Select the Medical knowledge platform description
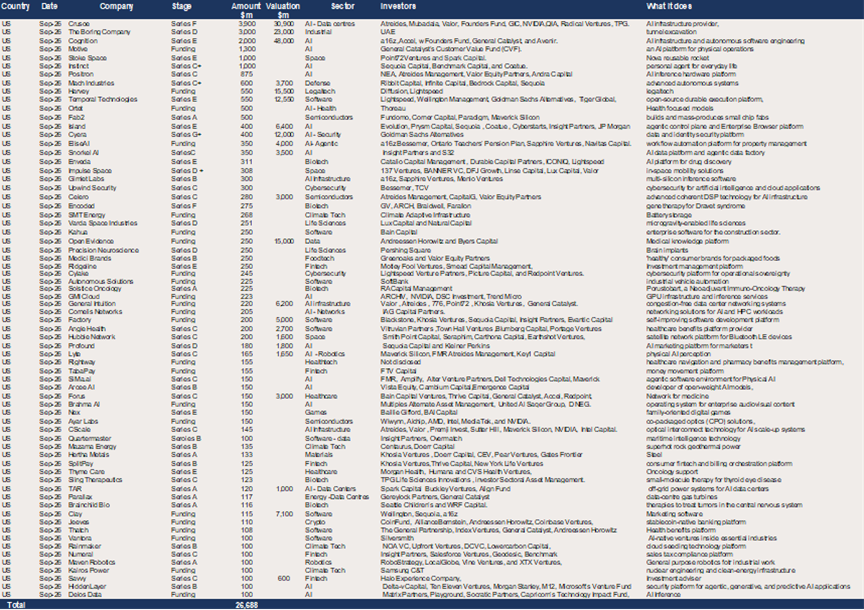This screenshot has height=610, width=864. click(687, 241)
